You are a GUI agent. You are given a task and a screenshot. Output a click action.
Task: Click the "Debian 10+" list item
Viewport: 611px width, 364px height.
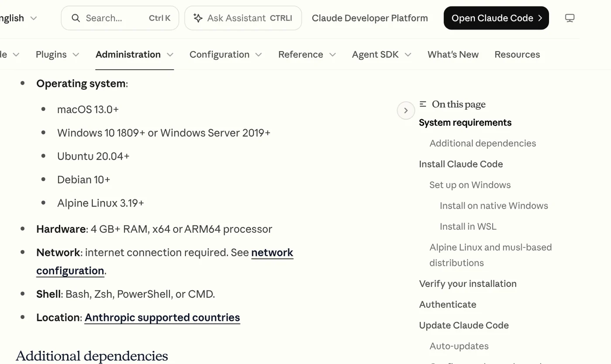click(x=84, y=179)
